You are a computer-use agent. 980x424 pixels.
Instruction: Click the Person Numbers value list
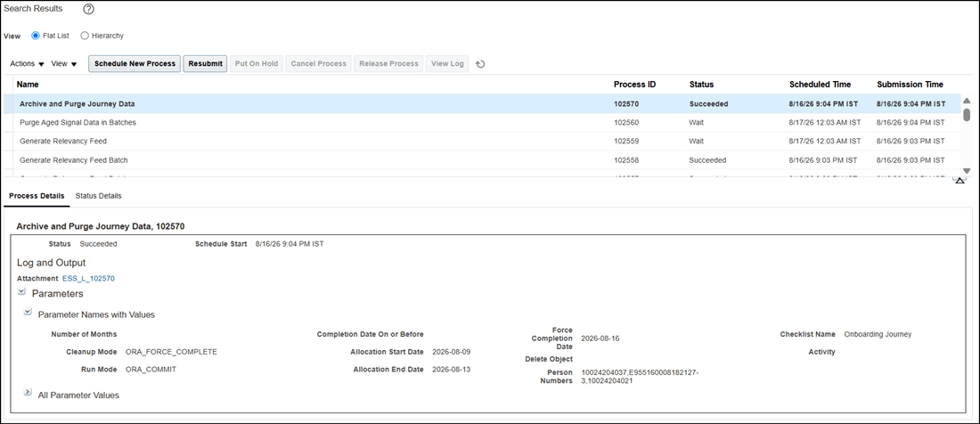pos(640,377)
